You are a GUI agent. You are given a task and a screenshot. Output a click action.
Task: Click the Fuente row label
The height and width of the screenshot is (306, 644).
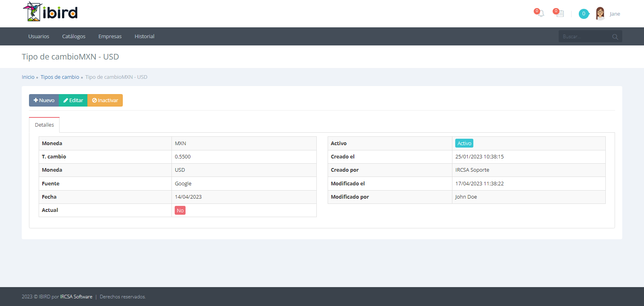[51, 183]
